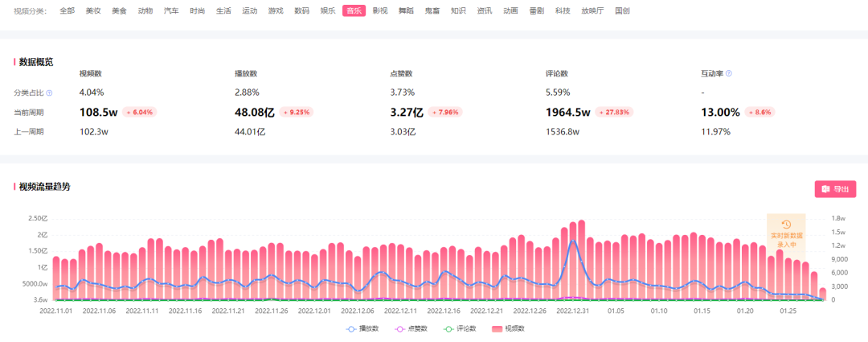868x342 pixels.
Task: Click the 48.08亿 current period play count
Action: coord(254,112)
